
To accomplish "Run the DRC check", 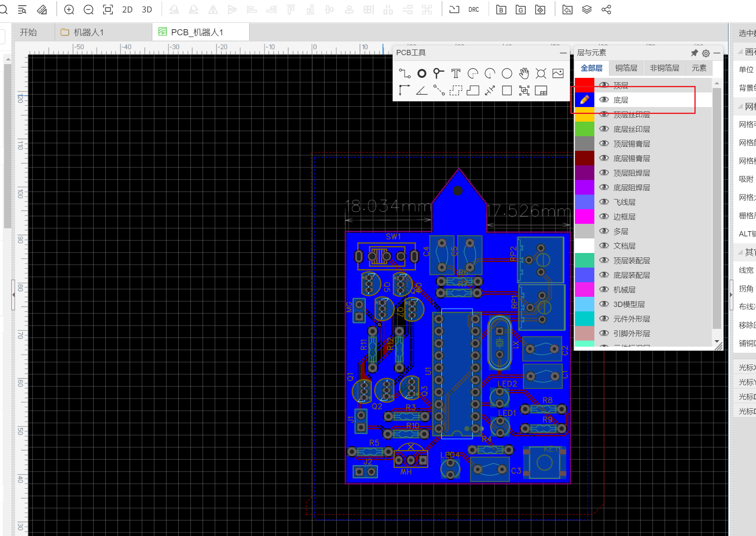I will [x=474, y=10].
